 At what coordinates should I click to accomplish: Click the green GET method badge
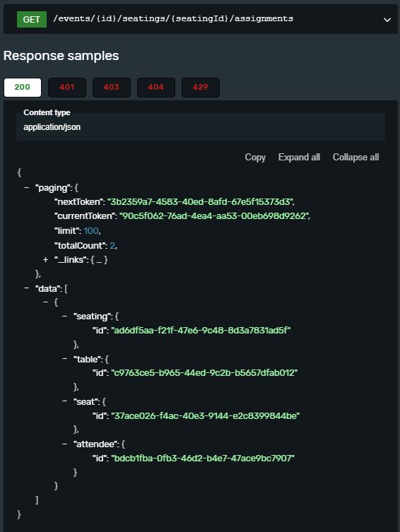point(32,19)
